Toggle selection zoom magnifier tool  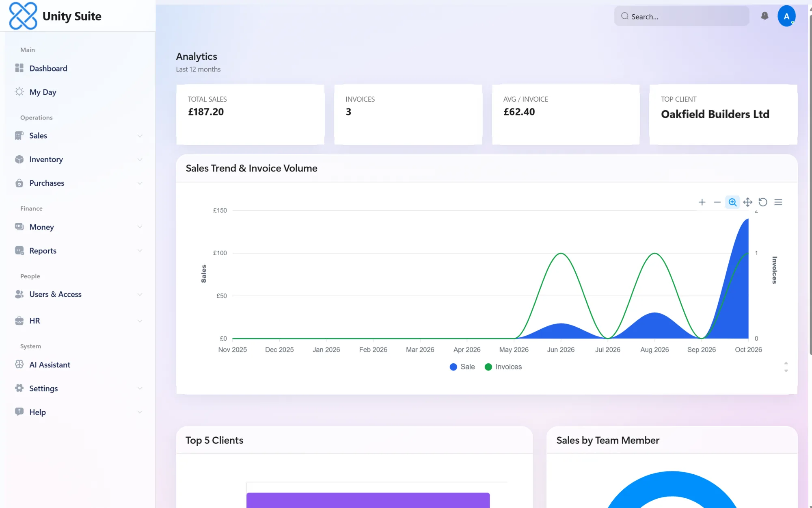(732, 202)
